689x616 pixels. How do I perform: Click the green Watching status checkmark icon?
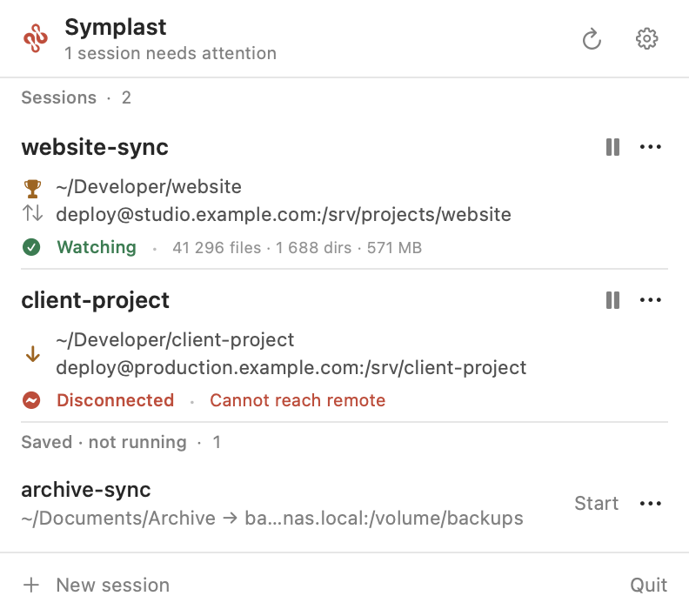pos(31,247)
